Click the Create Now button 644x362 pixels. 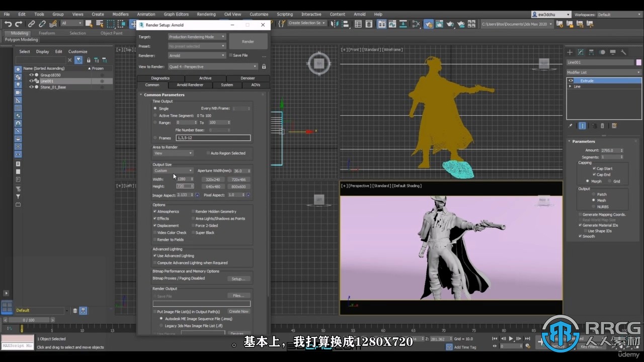(238, 311)
